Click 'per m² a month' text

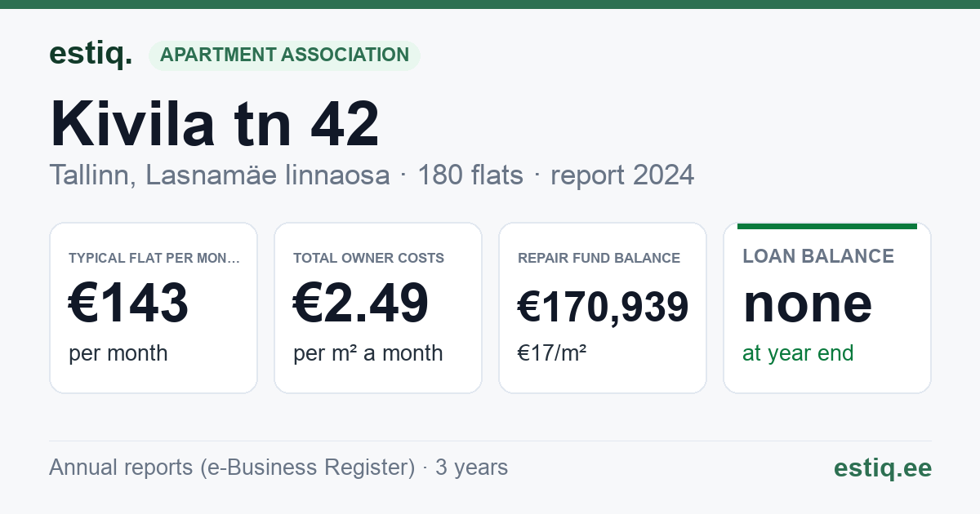pyautogui.click(x=368, y=353)
